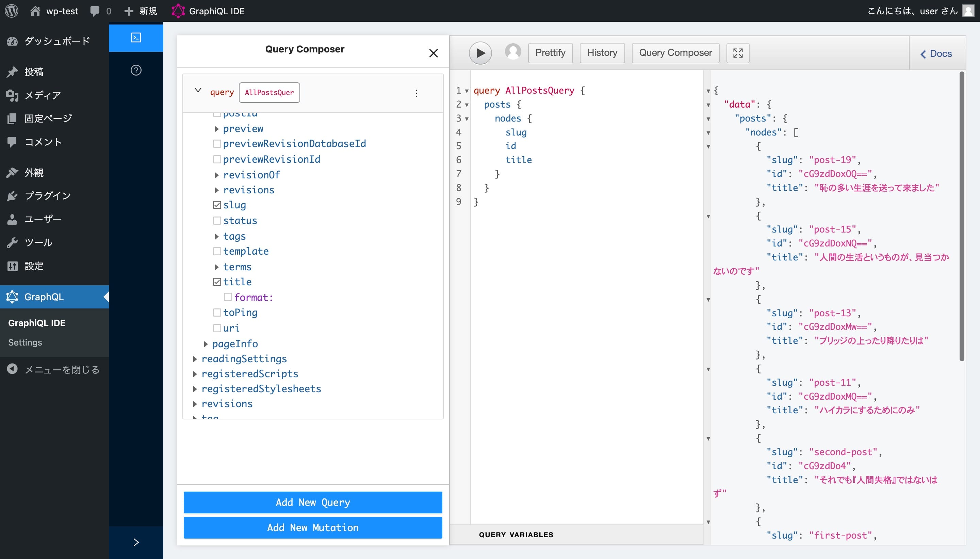Click the user/authentication icon
This screenshot has width=980, height=559.
[513, 52]
